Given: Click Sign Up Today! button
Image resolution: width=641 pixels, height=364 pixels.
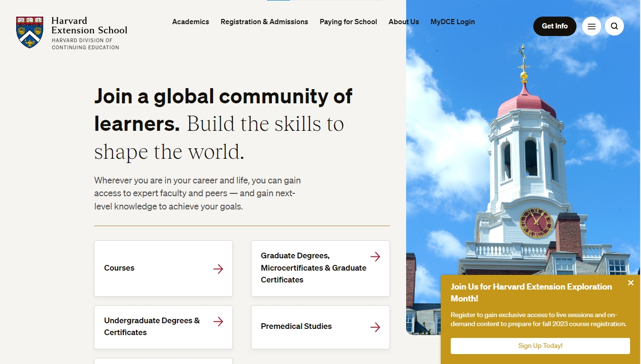Looking at the screenshot, I should pyautogui.click(x=540, y=346).
